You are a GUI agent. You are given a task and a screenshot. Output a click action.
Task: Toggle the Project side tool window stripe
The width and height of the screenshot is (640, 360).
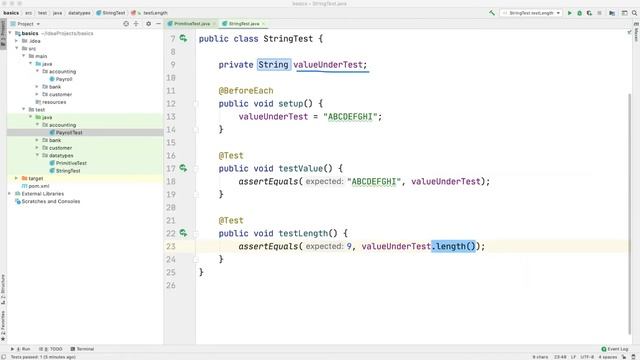[x=3, y=34]
